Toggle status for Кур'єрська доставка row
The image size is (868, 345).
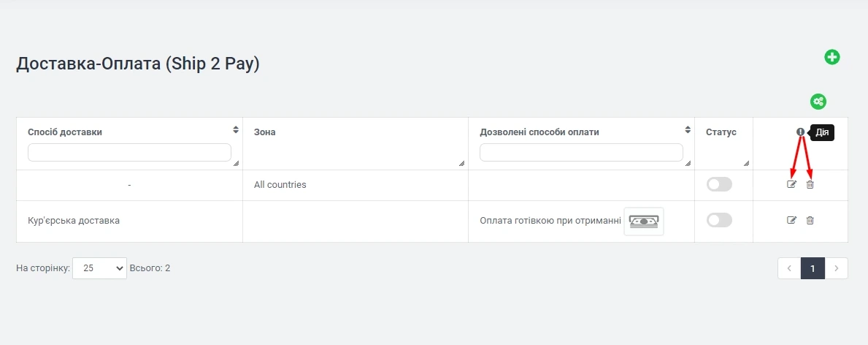coord(719,220)
